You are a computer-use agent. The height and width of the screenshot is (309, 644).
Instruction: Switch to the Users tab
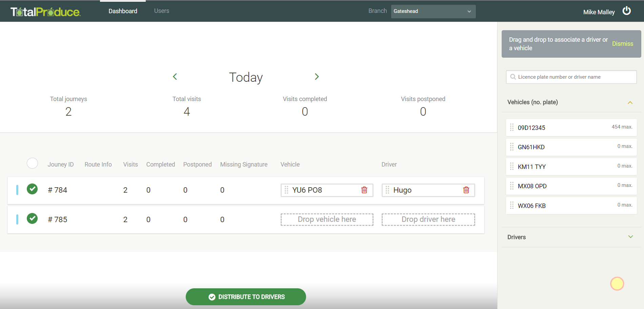[x=161, y=11]
